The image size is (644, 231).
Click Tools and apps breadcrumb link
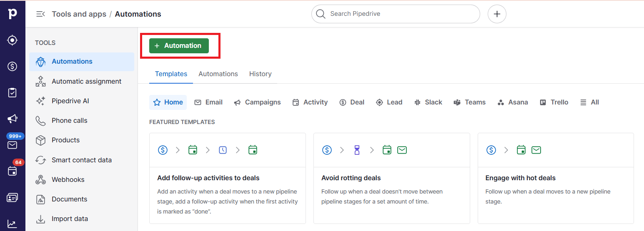[79, 14]
